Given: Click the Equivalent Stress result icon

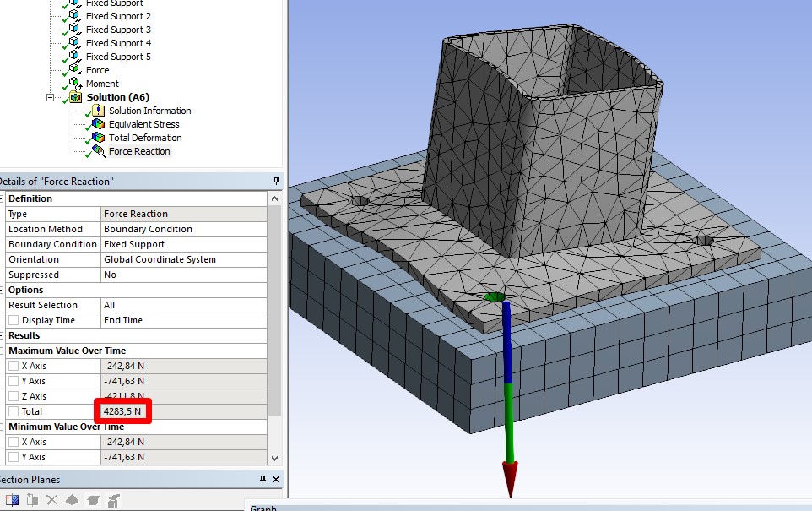Looking at the screenshot, I should click(99, 124).
